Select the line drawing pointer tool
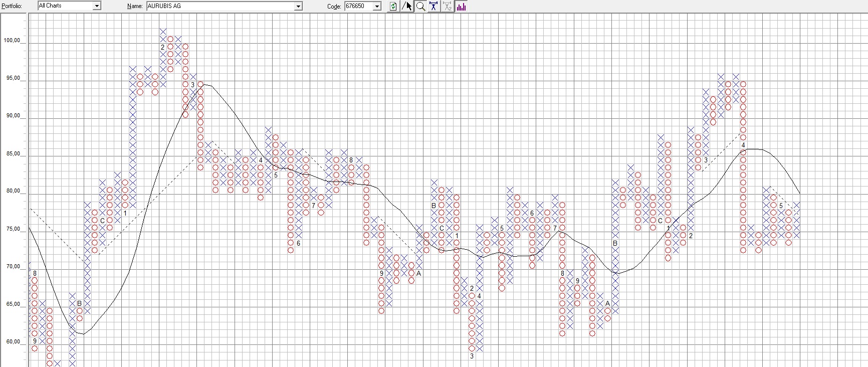Screen dimensions: 868x367 pos(407,6)
